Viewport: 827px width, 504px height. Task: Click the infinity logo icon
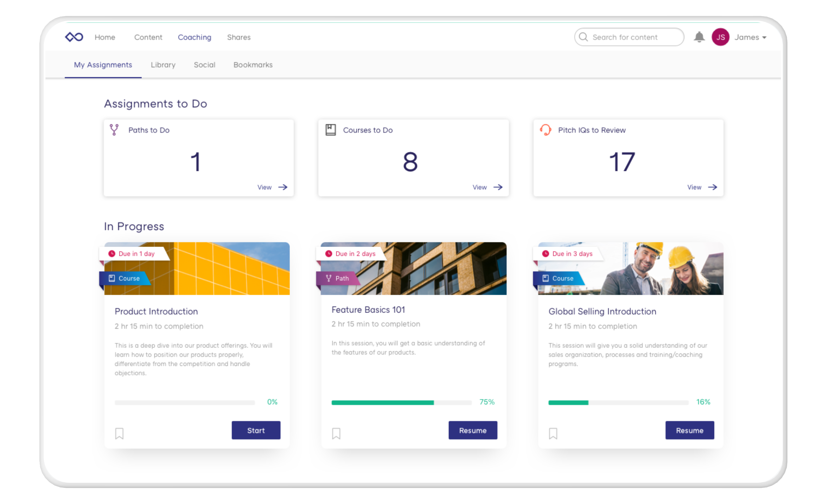[x=74, y=37]
